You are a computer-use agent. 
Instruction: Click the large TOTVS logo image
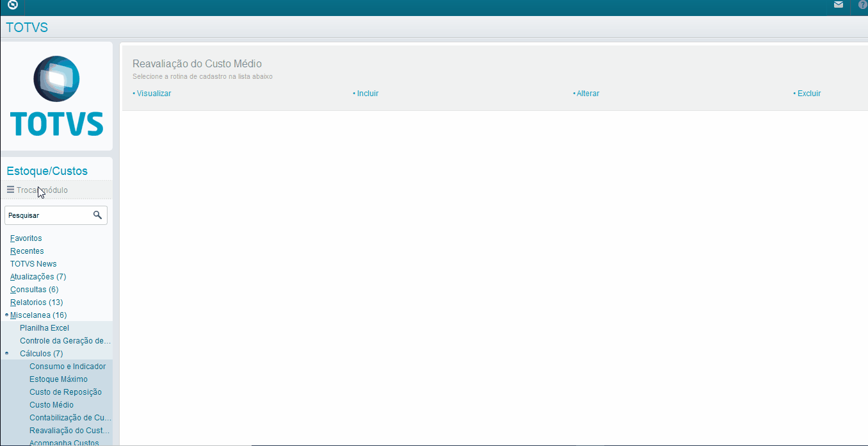[57, 96]
